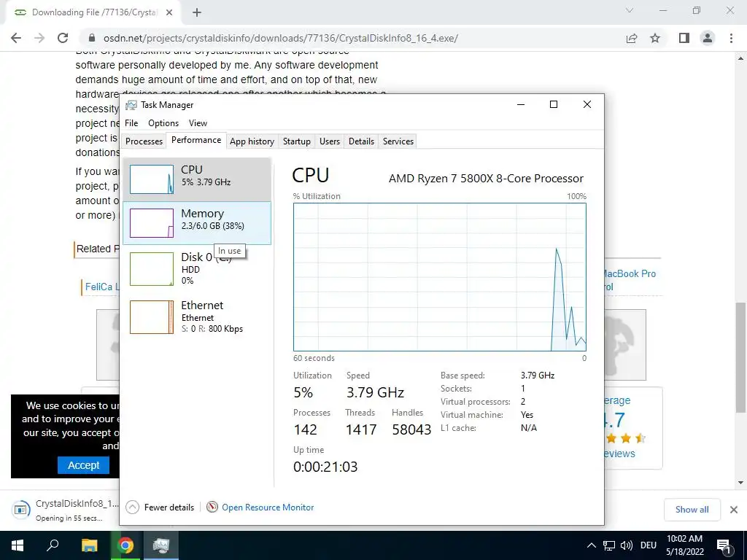This screenshot has height=560, width=747.
Task: Close the Chrome downloads bar
Action: [734, 510]
